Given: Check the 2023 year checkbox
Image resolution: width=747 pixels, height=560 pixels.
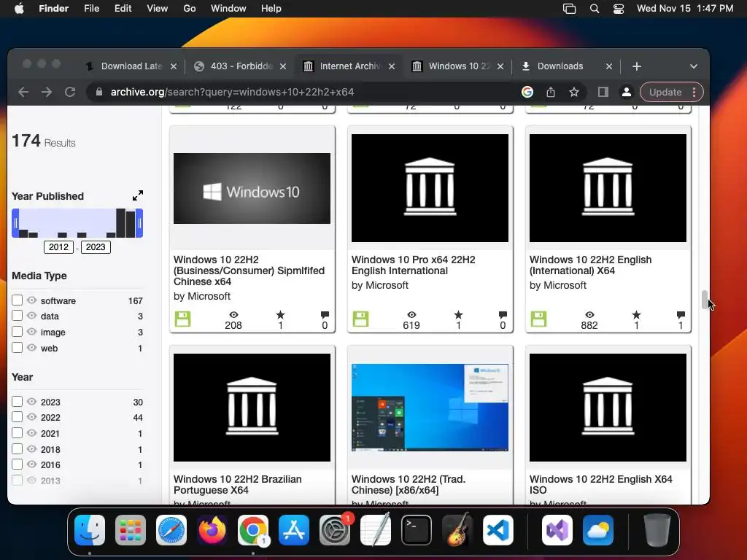Looking at the screenshot, I should click(18, 402).
